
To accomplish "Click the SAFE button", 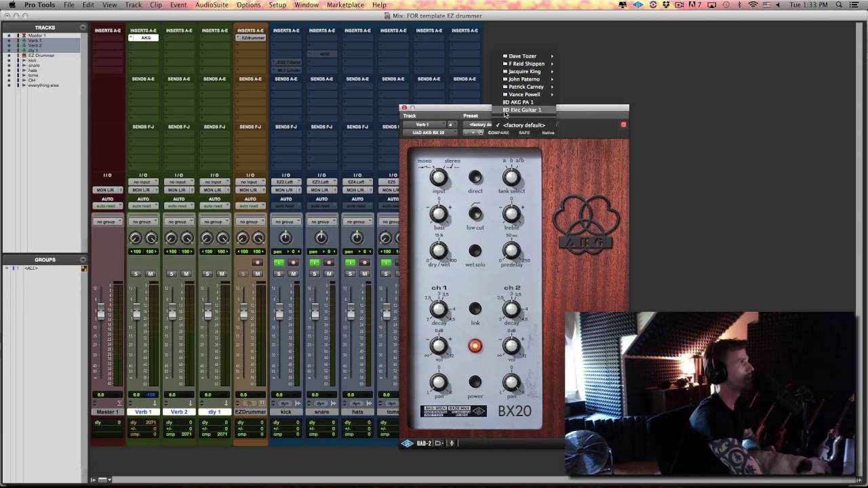I will [524, 133].
